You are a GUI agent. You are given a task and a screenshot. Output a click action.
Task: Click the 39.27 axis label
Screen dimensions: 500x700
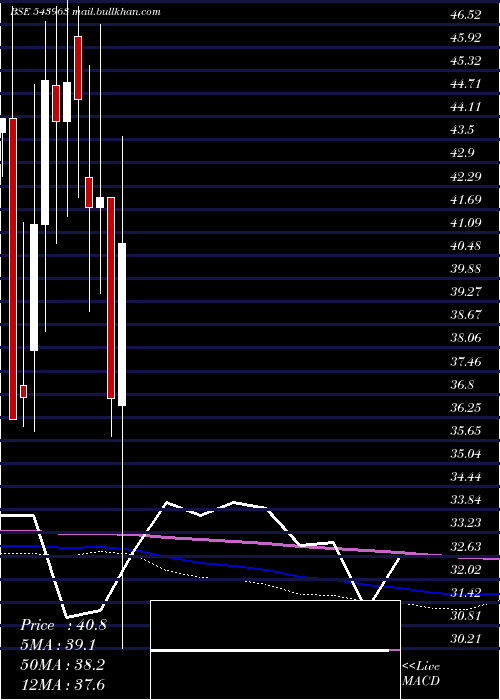coord(466,292)
